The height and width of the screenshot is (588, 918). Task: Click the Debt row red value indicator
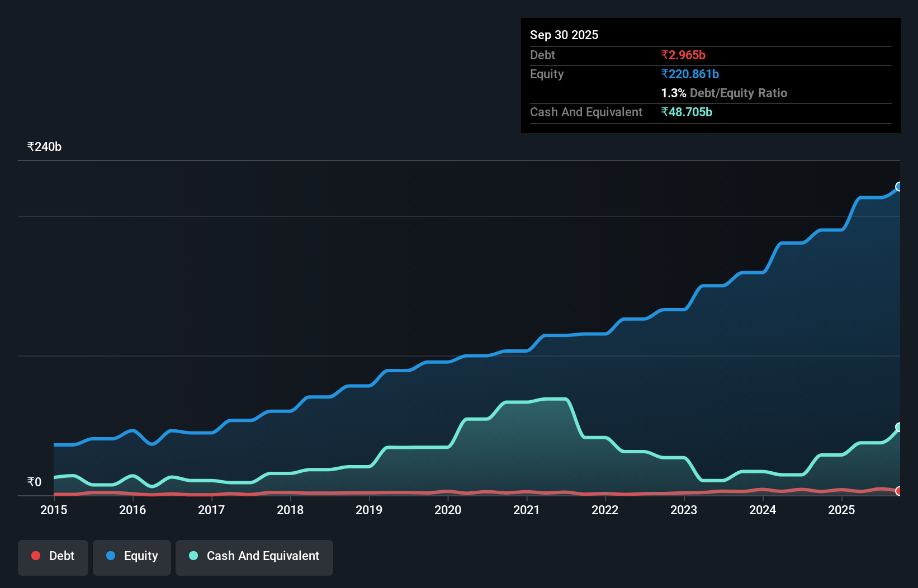(683, 55)
